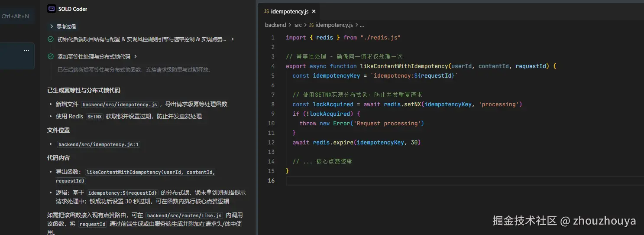Viewport: 644px width, 235px height.
Task: Click SOLO Coder title text
Action: tap(73, 9)
